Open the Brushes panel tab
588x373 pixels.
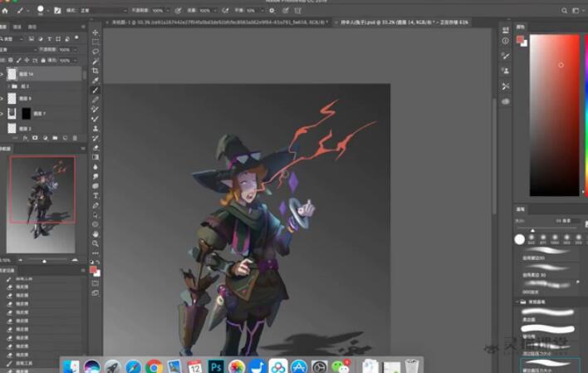(520, 209)
